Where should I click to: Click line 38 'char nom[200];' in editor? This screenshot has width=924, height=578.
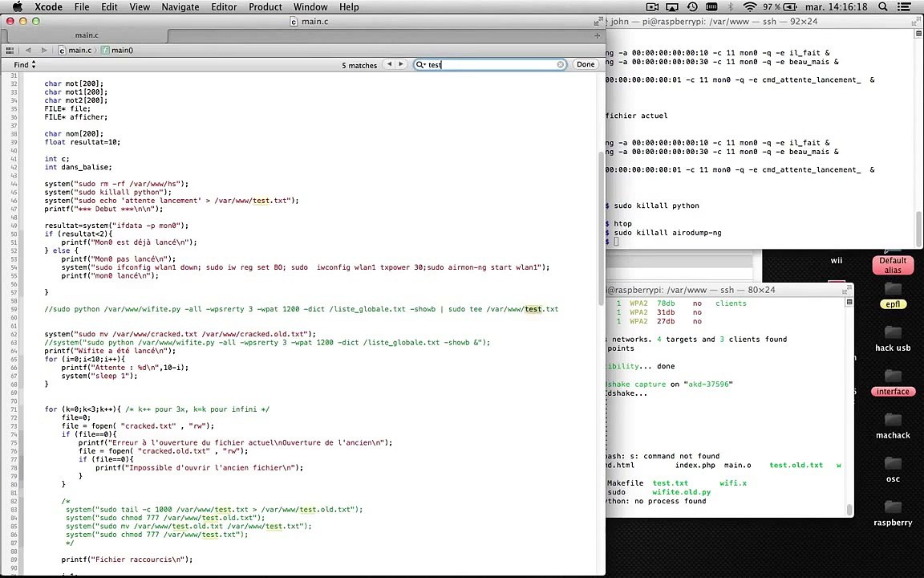[74, 134]
